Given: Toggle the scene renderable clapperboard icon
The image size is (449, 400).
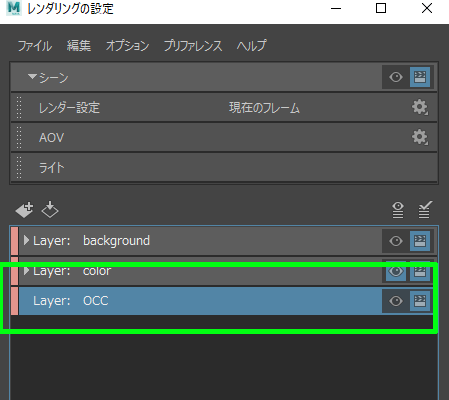Looking at the screenshot, I should pos(420,77).
